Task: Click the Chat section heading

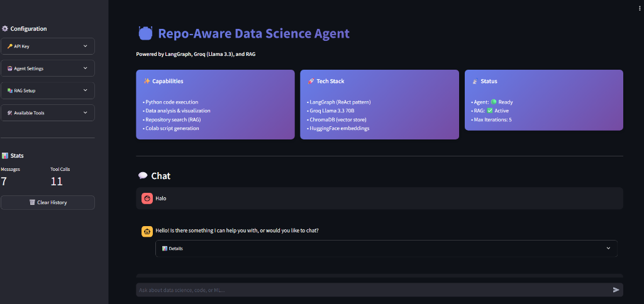Action: pyautogui.click(x=160, y=176)
